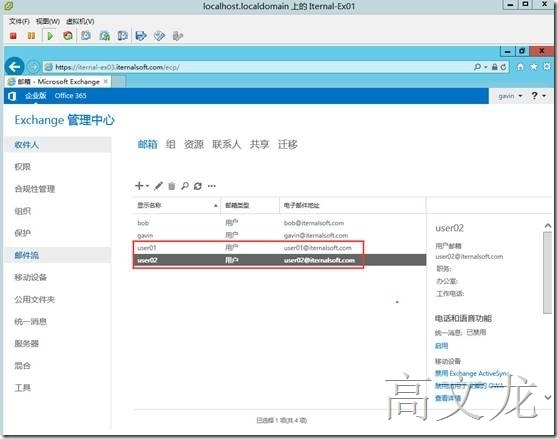The image size is (558, 439).
Task: Click the favorites star icon
Action: [533, 67]
